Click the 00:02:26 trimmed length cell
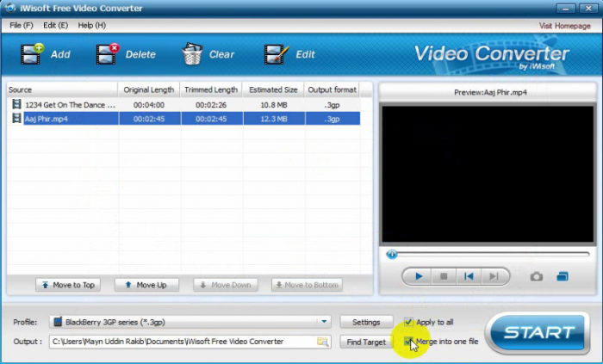Screen dimensions: 603x364 211,105
